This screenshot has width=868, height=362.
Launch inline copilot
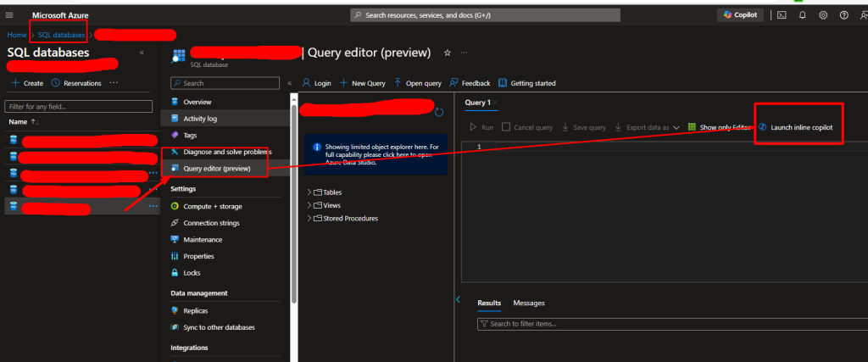pyautogui.click(x=795, y=127)
